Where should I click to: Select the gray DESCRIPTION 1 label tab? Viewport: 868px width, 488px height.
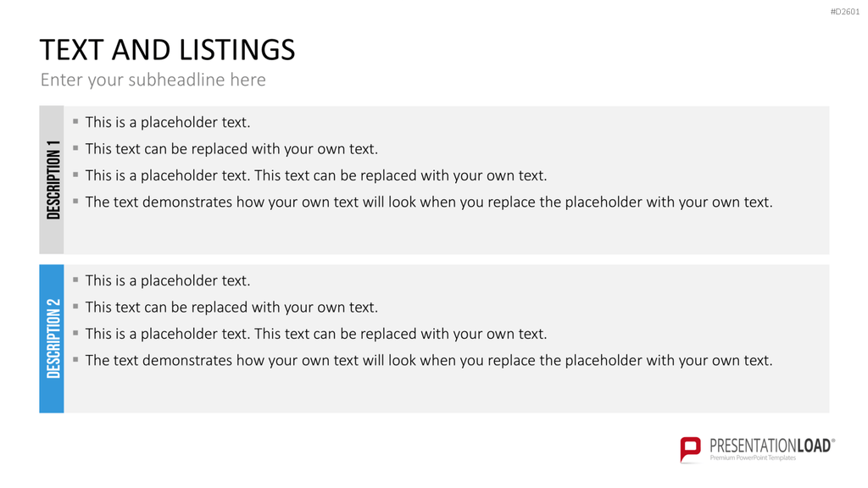coord(52,180)
